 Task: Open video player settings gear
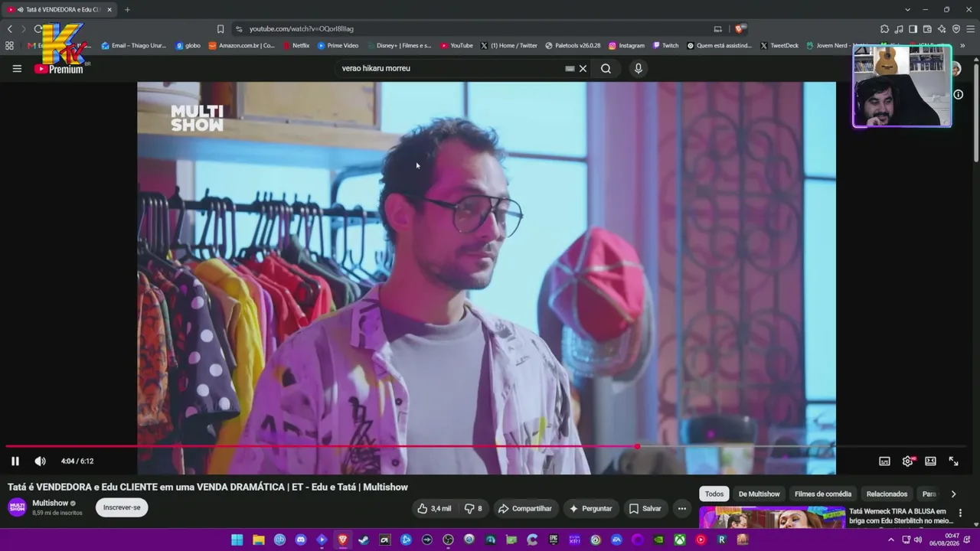[907, 461]
